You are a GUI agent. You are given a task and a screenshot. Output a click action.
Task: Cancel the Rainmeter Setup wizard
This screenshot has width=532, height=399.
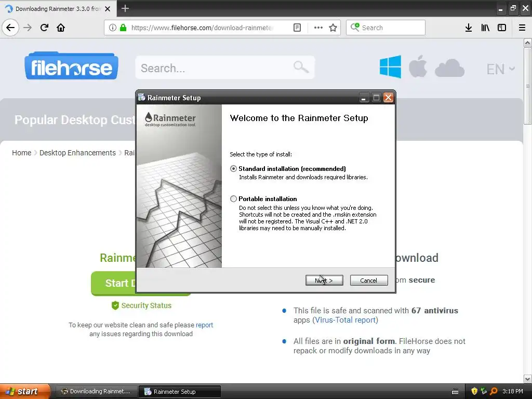[x=369, y=280]
